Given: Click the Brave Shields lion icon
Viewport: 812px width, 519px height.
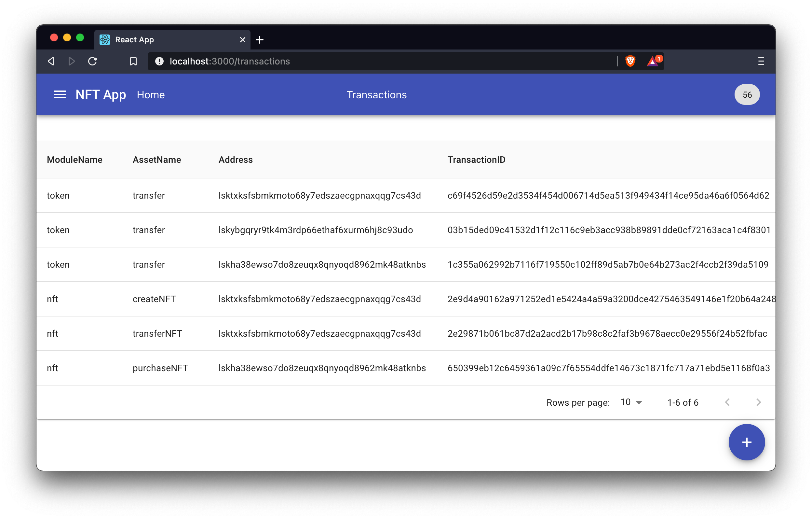Looking at the screenshot, I should 630,61.
